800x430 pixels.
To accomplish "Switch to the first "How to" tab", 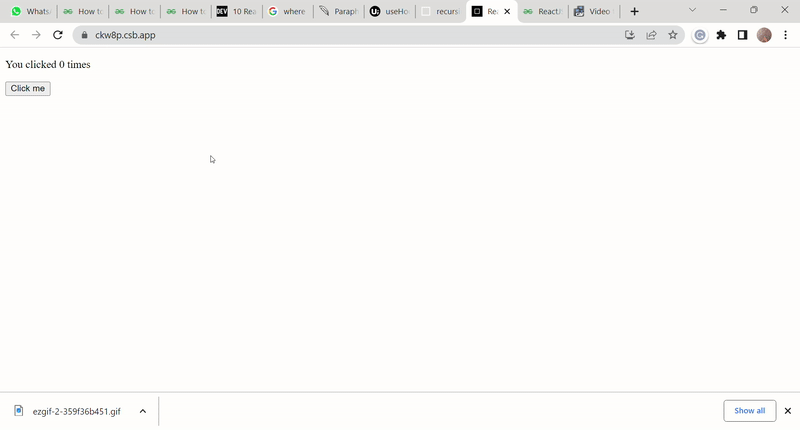I will click(x=83, y=11).
